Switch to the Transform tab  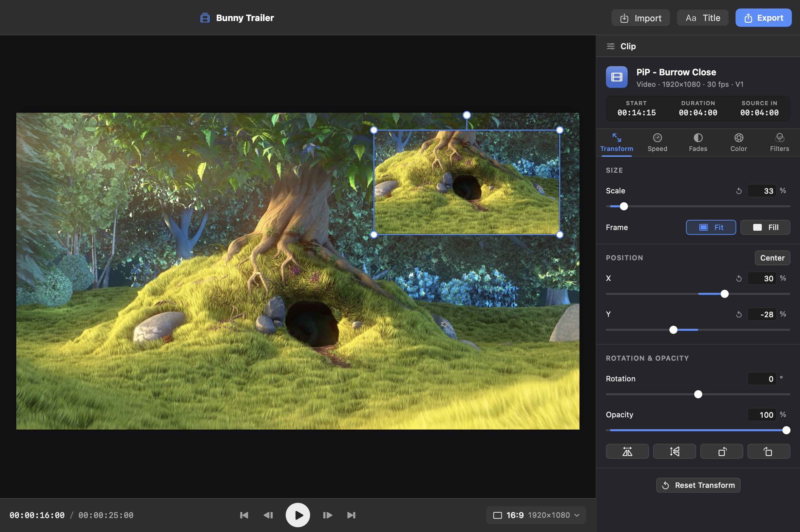(616, 142)
